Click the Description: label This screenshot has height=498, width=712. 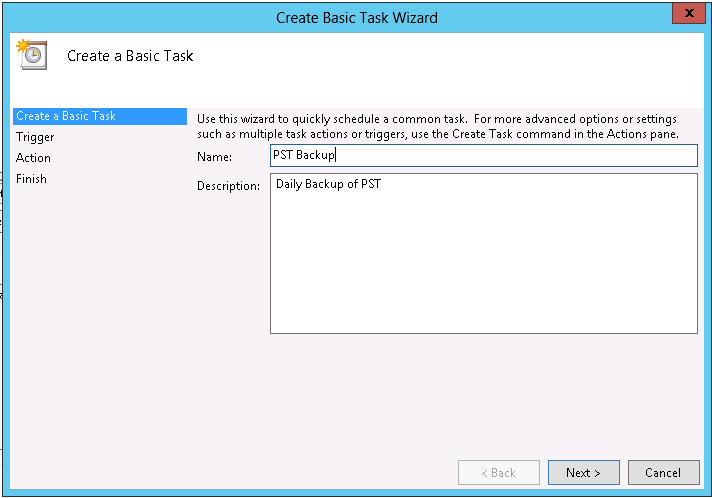pos(228,186)
